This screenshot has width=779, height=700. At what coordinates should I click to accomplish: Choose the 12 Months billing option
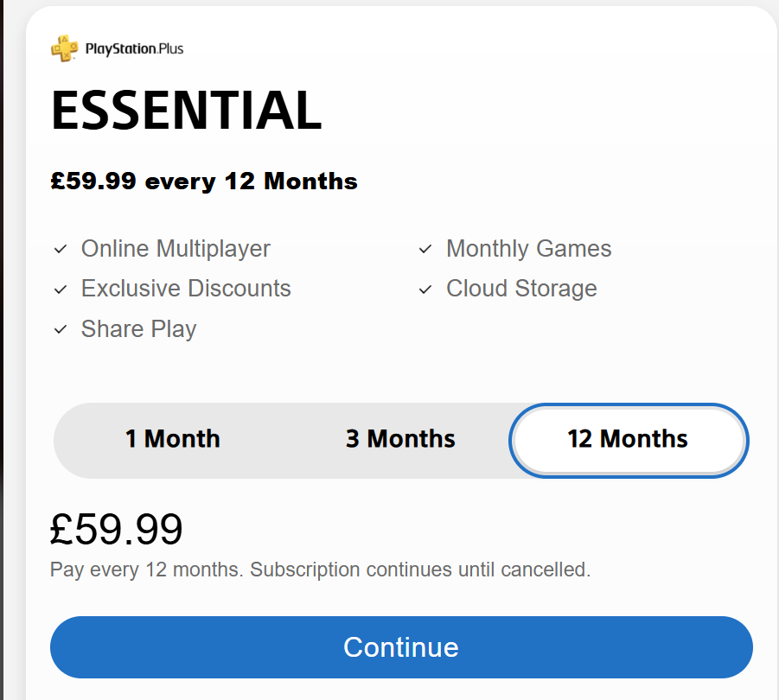tap(629, 441)
